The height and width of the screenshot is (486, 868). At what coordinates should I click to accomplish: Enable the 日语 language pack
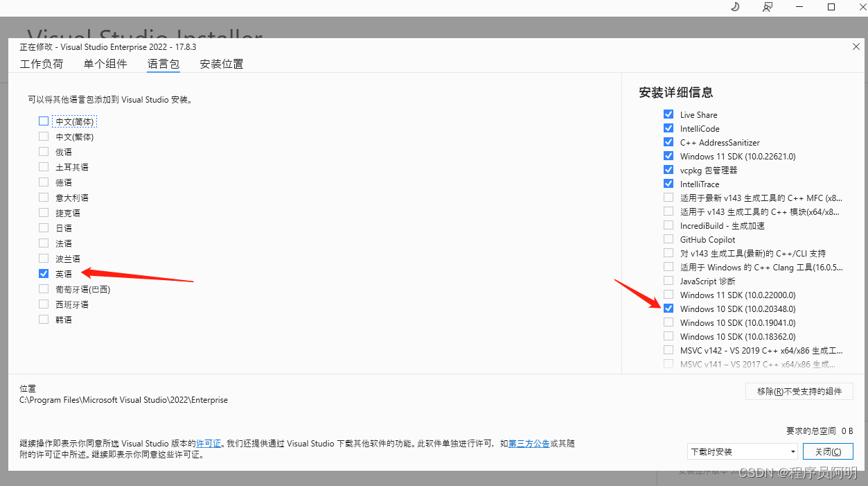(x=44, y=228)
